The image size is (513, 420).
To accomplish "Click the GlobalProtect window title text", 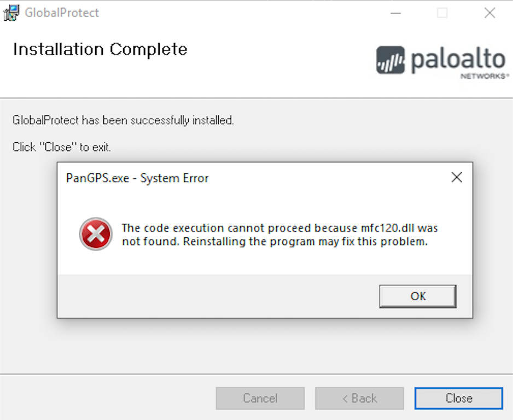I will pos(62,13).
